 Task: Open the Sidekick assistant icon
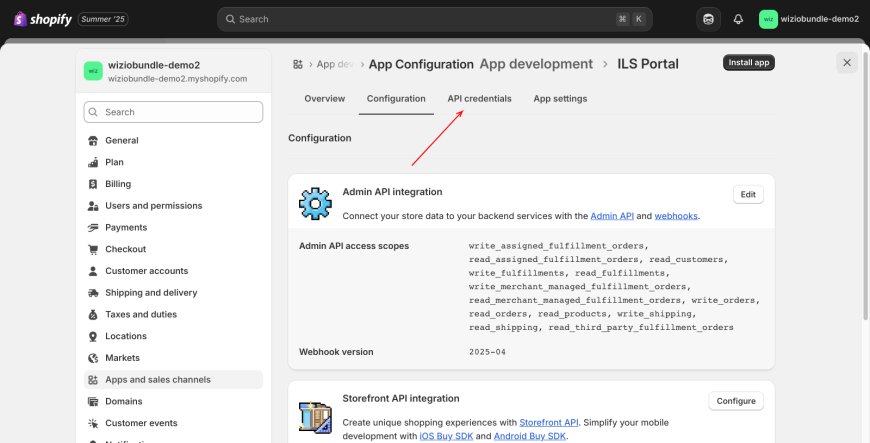pos(709,19)
